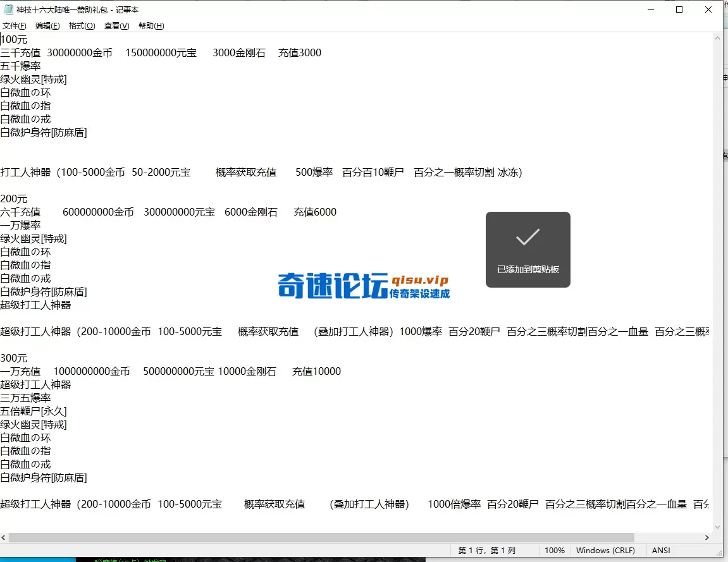Click the text 充值10000
The width and height of the screenshot is (728, 562).
(316, 371)
